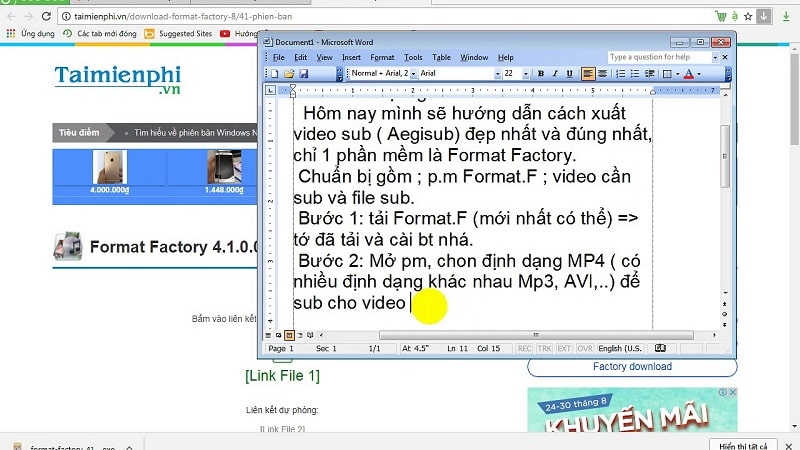
Task: Open the File menu in Word
Action: 279,57
